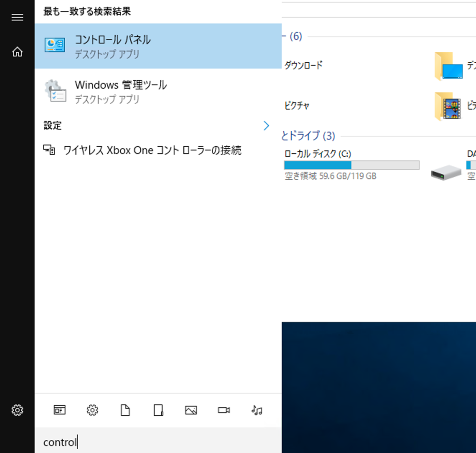Image resolution: width=476 pixels, height=453 pixels.
Task: Select ピクチャ folder in Explorer window
Action: pos(297,105)
